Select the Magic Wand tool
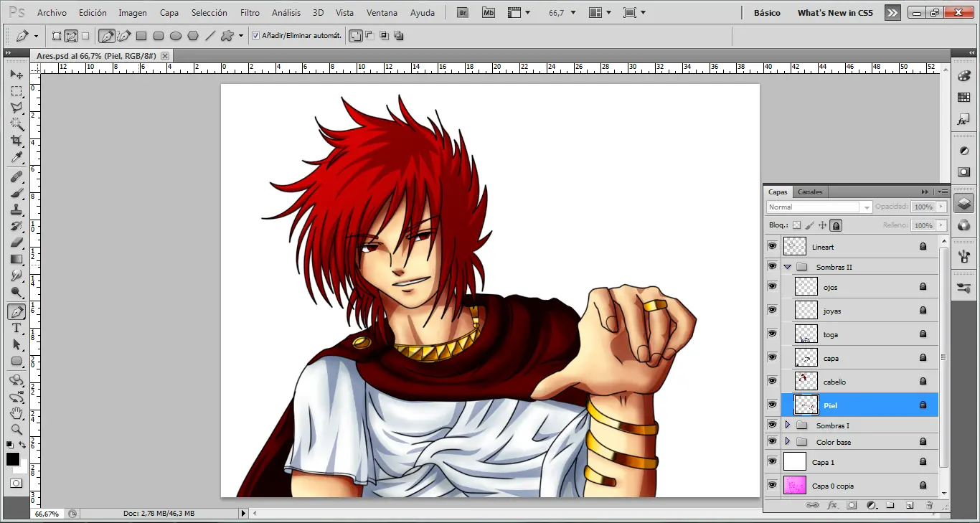 click(x=16, y=124)
